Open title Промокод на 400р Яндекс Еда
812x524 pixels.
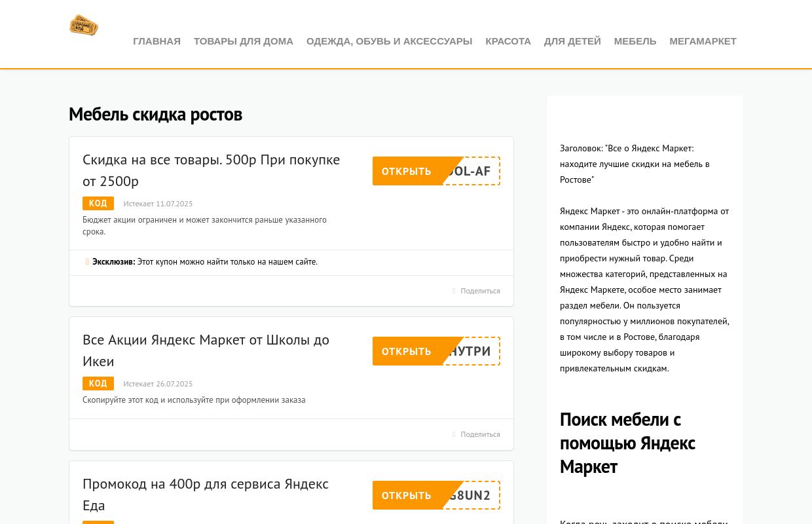coord(206,495)
